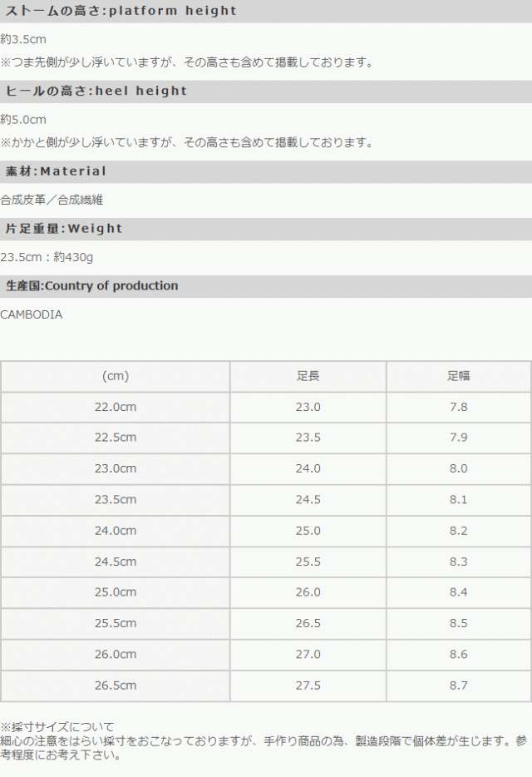532x777 pixels.
Task: Click the Country of production header
Action: (91, 286)
